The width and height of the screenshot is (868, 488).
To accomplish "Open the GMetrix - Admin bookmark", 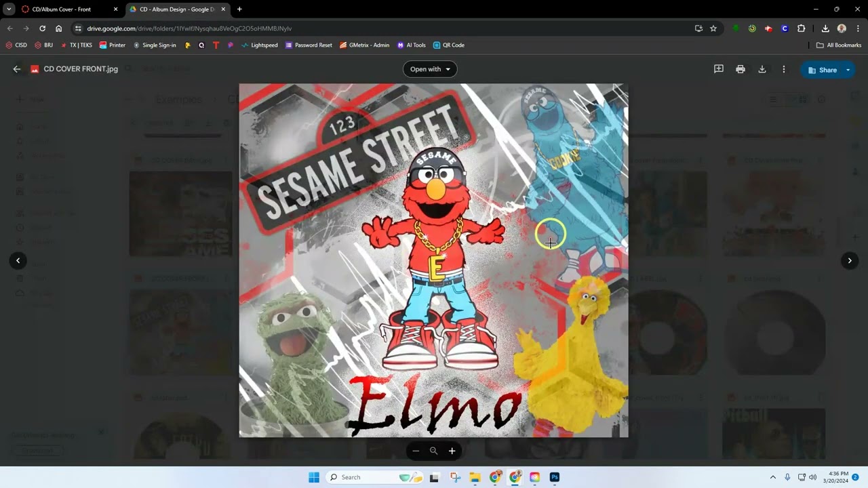I will (364, 45).
